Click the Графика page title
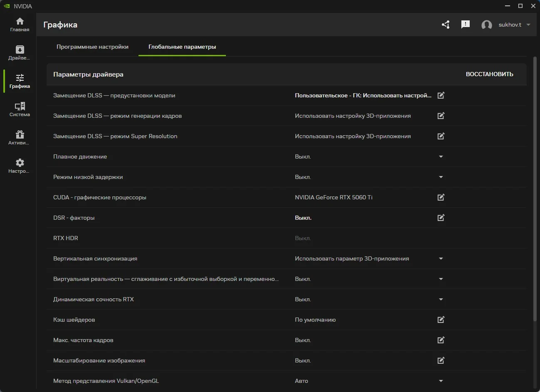Screen dimensions: 540x392 [x=60, y=25]
